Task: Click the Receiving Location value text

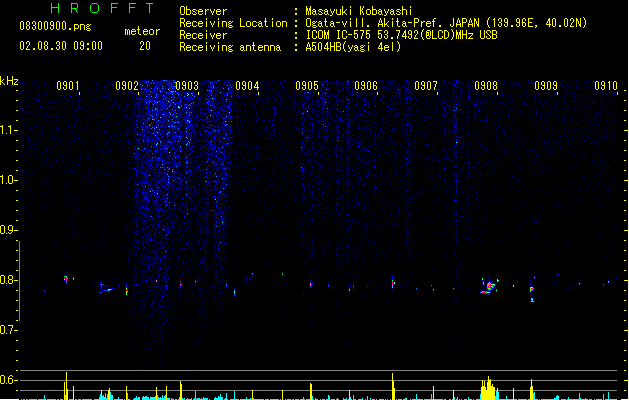Action: 446,23
